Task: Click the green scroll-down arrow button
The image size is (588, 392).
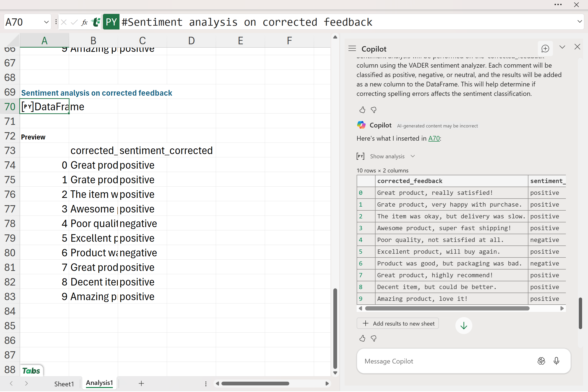Action: click(464, 326)
